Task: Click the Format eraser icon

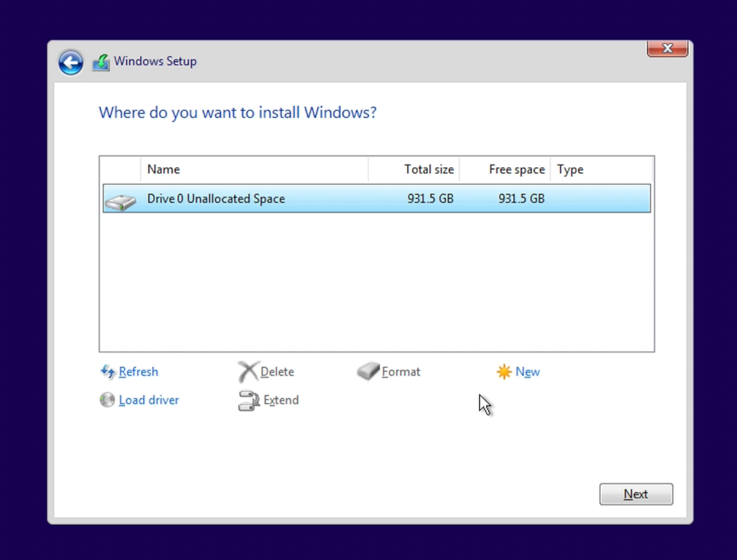Action: 368,371
